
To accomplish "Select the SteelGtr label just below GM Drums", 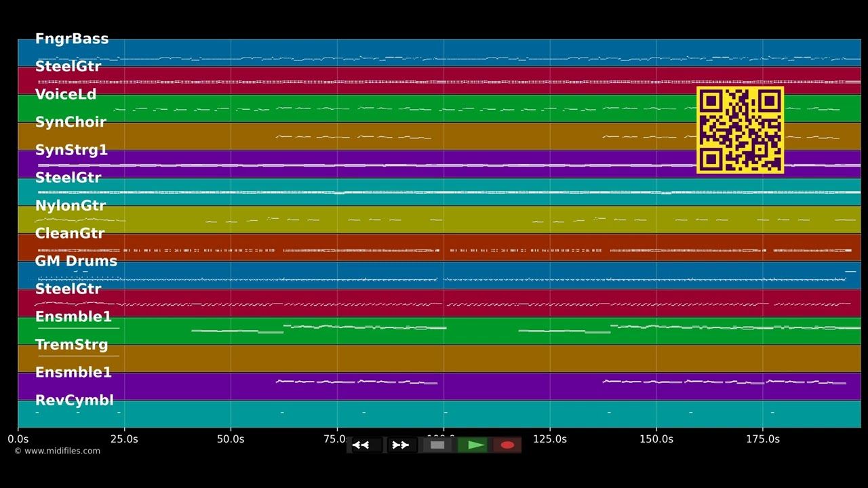I will [x=68, y=289].
